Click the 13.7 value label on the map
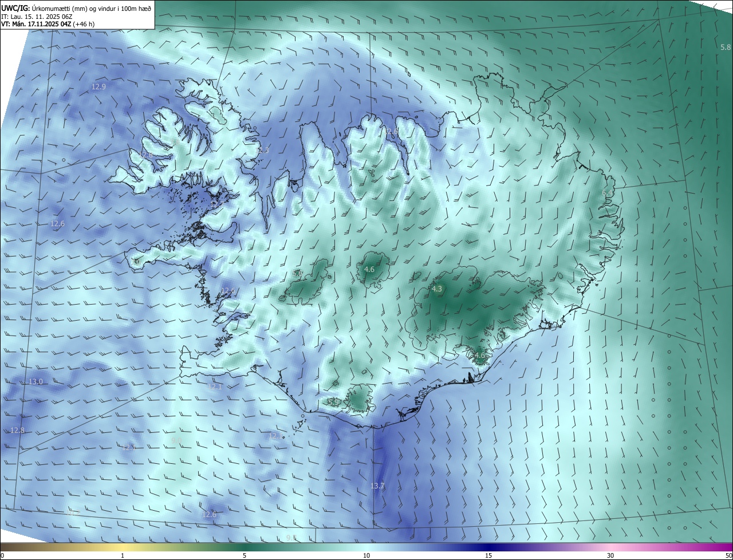This screenshot has height=560, width=733. (x=377, y=486)
